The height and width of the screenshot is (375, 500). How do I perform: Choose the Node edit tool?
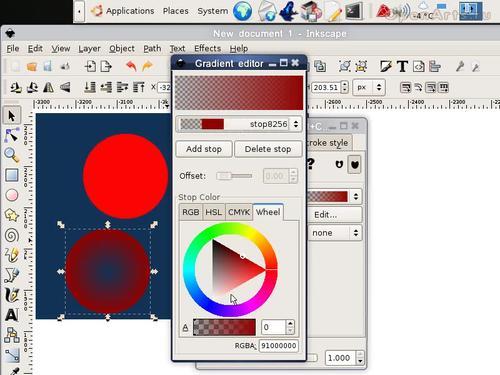coord(12,135)
